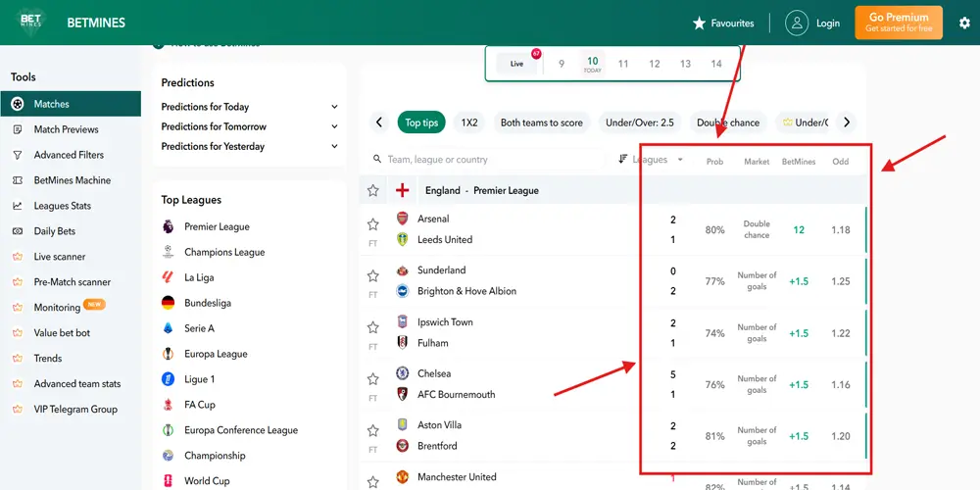The width and height of the screenshot is (980, 490).
Task: Star the Manchester United match
Action: coord(373,482)
